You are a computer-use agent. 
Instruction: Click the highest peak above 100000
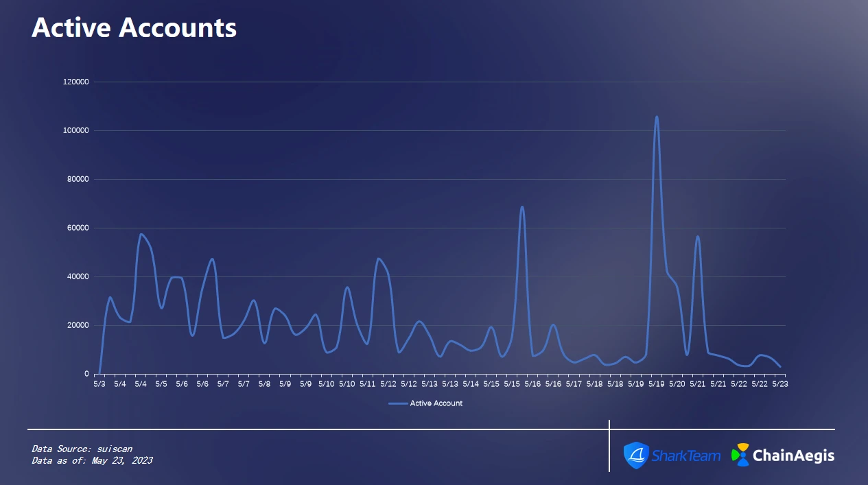tap(657, 117)
